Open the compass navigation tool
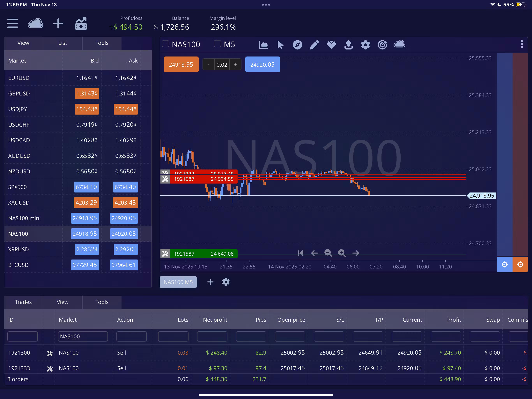Viewport: 532px width, 399px height. 298,45
